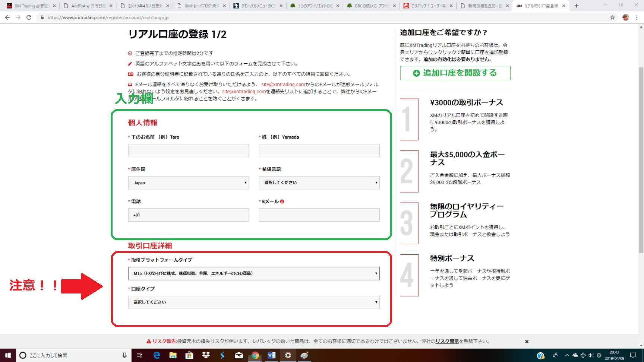644x362 pixels.
Task: Click the 追加口座を開設する button
Action: pyautogui.click(x=455, y=73)
